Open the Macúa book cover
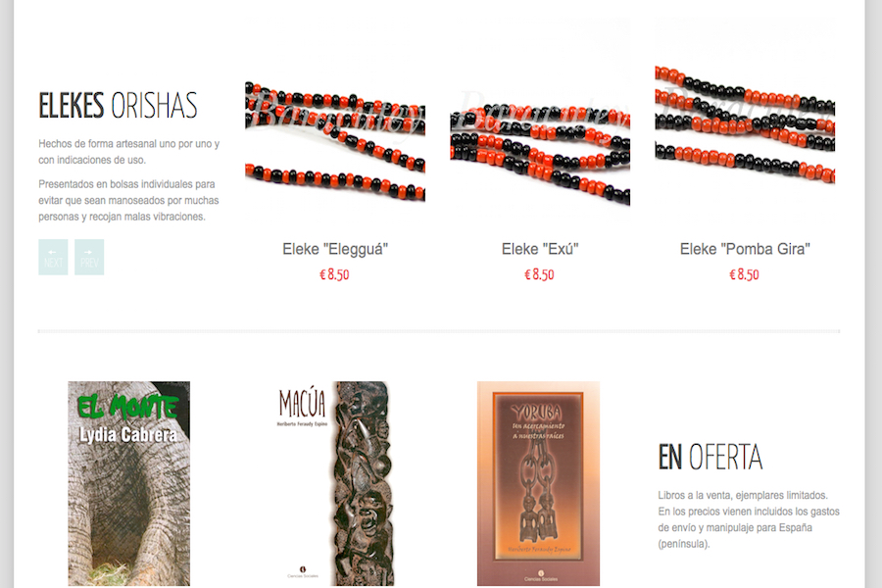The height and width of the screenshot is (588, 882). 334,484
